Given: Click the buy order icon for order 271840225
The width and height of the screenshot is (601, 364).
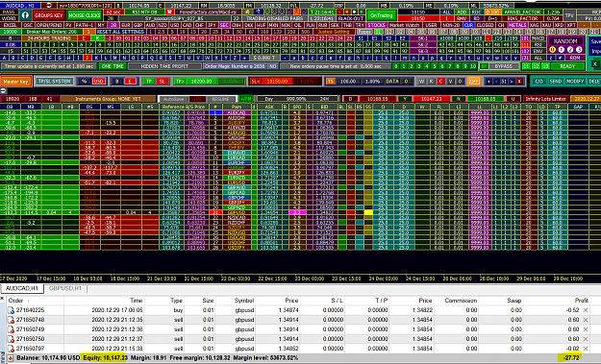Looking at the screenshot, I should [x=12, y=310].
